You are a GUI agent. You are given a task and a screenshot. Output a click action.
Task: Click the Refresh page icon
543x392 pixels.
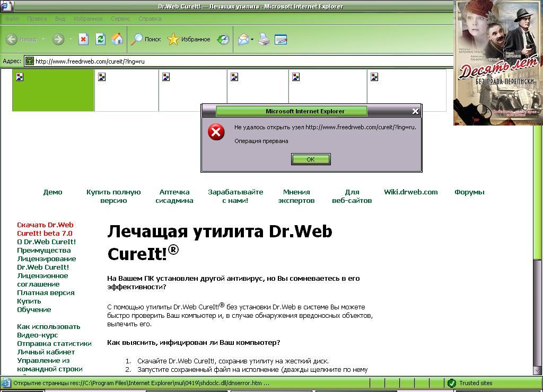click(x=100, y=39)
